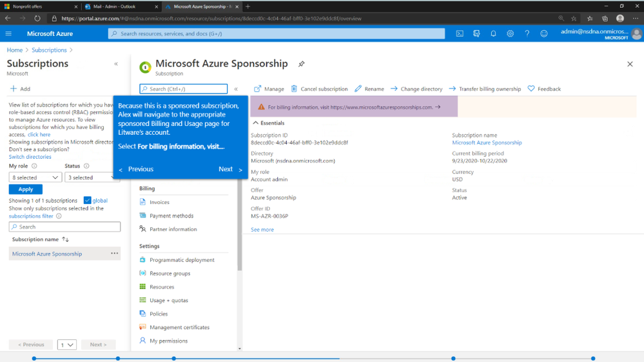644x362 pixels.
Task: Click the help question mark icon
Action: [527, 34]
